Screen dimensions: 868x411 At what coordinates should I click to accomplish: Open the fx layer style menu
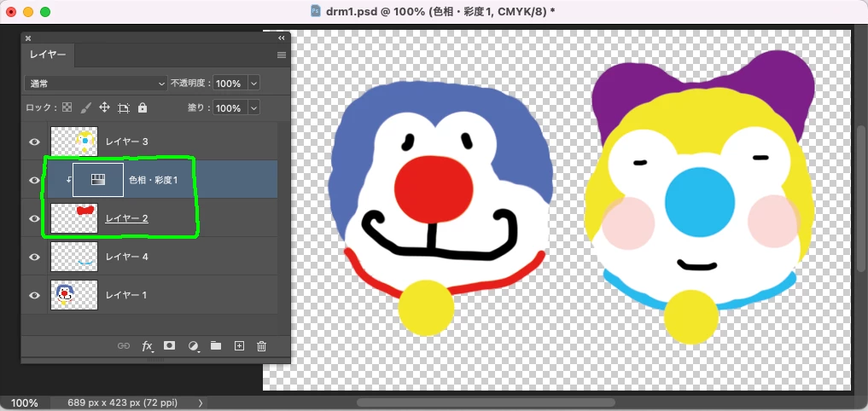[x=148, y=345]
